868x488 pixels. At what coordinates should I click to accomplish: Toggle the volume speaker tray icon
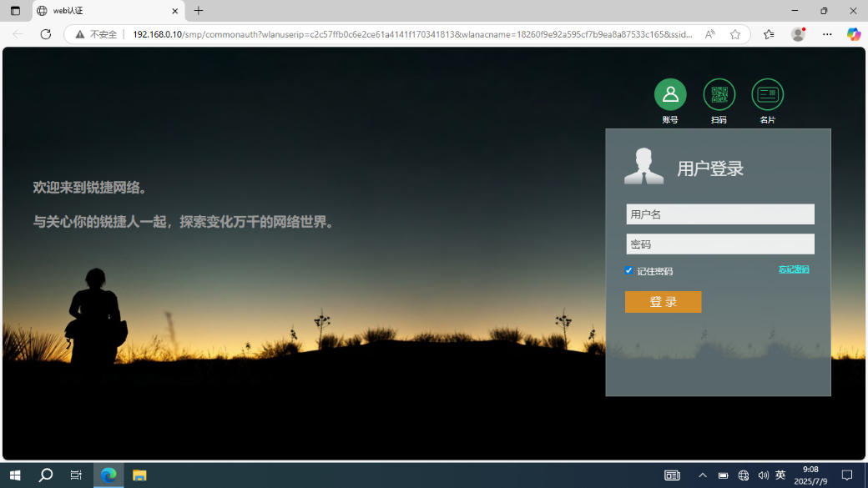click(x=763, y=475)
